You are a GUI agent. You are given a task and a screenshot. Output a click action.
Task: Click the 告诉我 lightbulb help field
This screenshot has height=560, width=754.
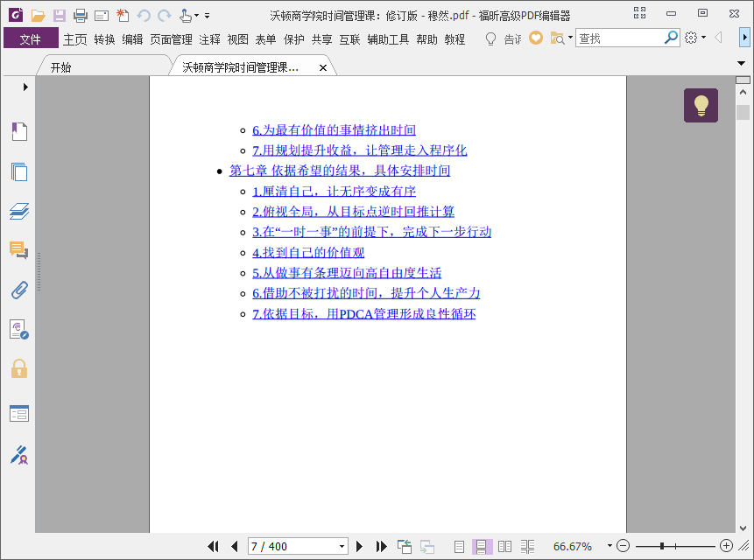click(x=504, y=38)
